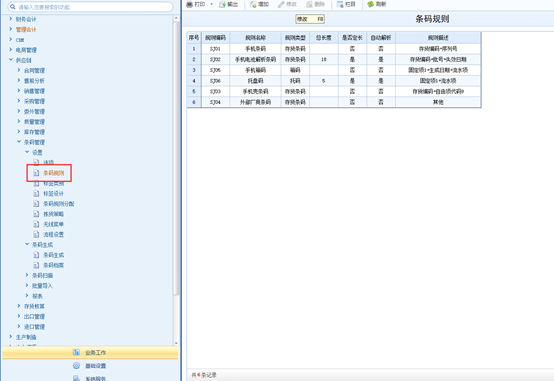
Task: Click the 修改 pencil toolbar icon
Action: (x=281, y=4)
